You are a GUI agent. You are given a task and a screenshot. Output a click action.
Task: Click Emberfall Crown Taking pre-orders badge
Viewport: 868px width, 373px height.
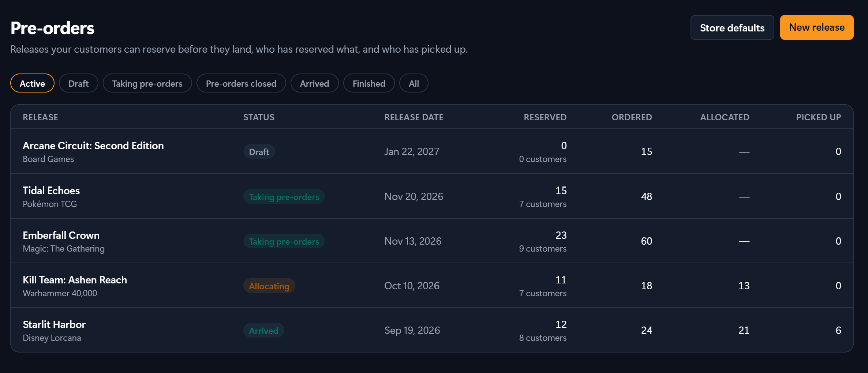pos(284,241)
